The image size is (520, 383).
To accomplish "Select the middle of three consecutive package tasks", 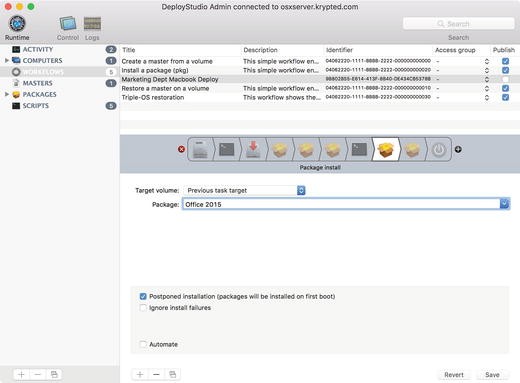I will tap(306, 149).
